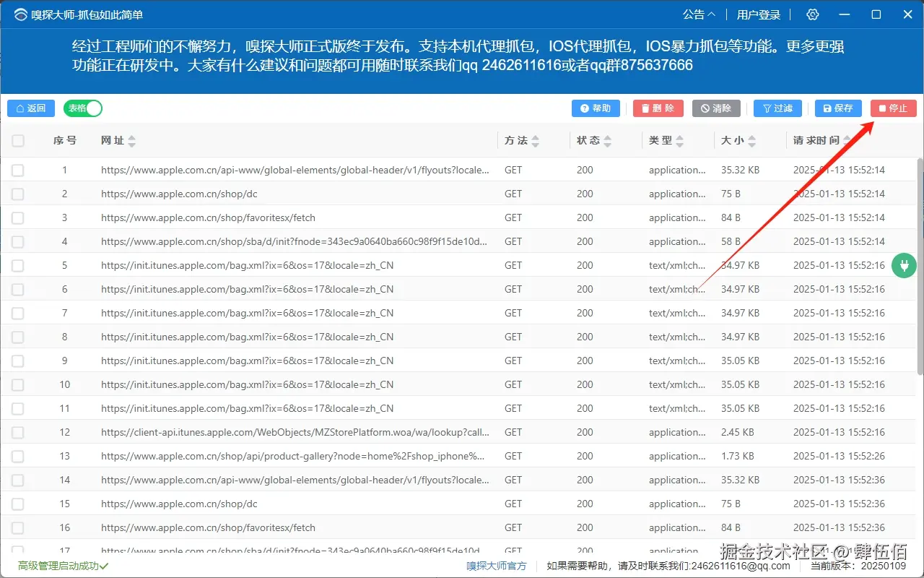Viewport: 924px width, 578px height.
Task: Select the product-gallery URL in row 13
Action: coord(292,456)
